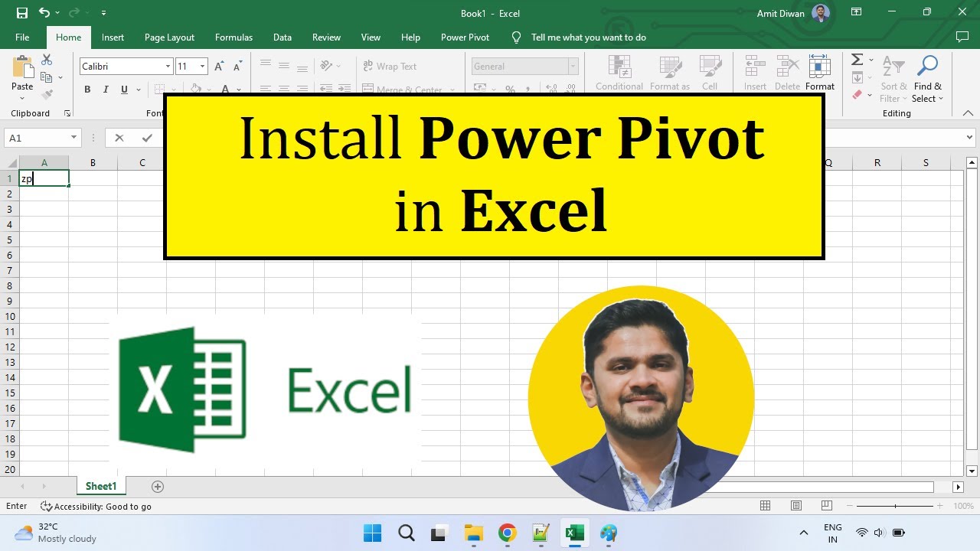Screen dimensions: 980x551
Task: Click the Windows Start button in taskbar
Action: [x=372, y=533]
